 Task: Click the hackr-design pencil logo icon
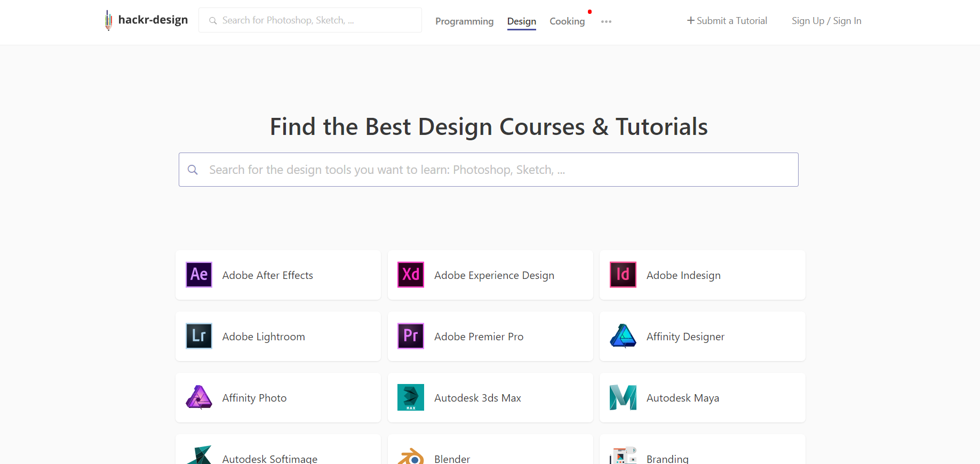click(x=108, y=20)
